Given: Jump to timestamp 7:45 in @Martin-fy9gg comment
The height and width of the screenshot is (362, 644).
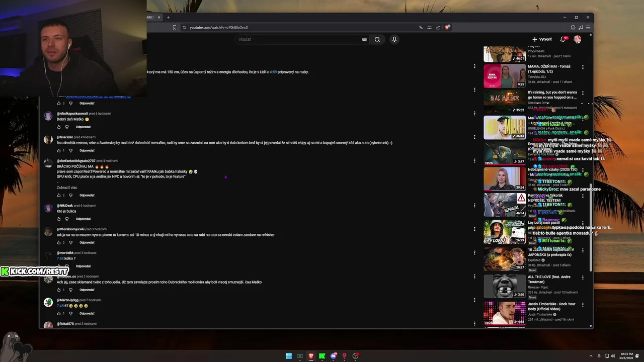Looking at the screenshot, I should 60,306.
